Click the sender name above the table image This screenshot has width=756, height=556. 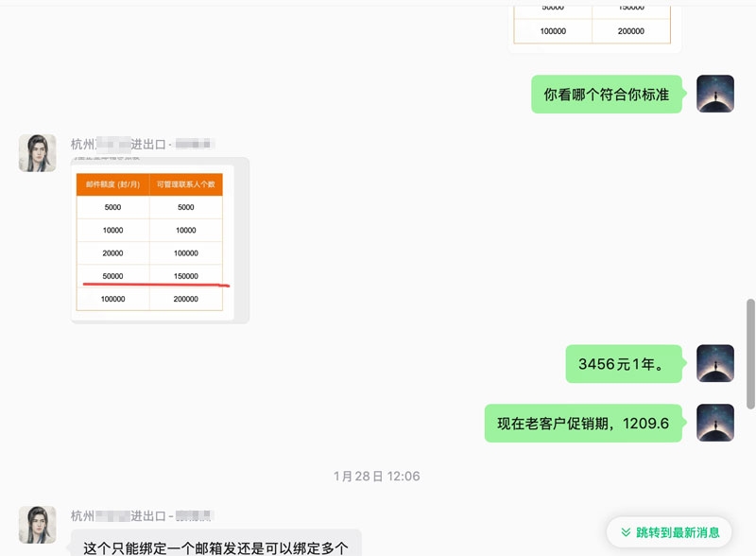coord(143,144)
